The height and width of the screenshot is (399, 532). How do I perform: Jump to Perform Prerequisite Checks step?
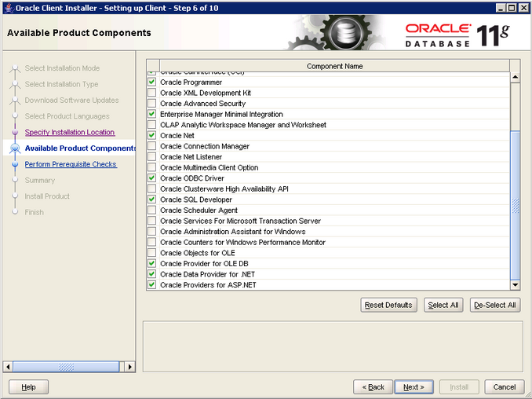click(x=71, y=164)
